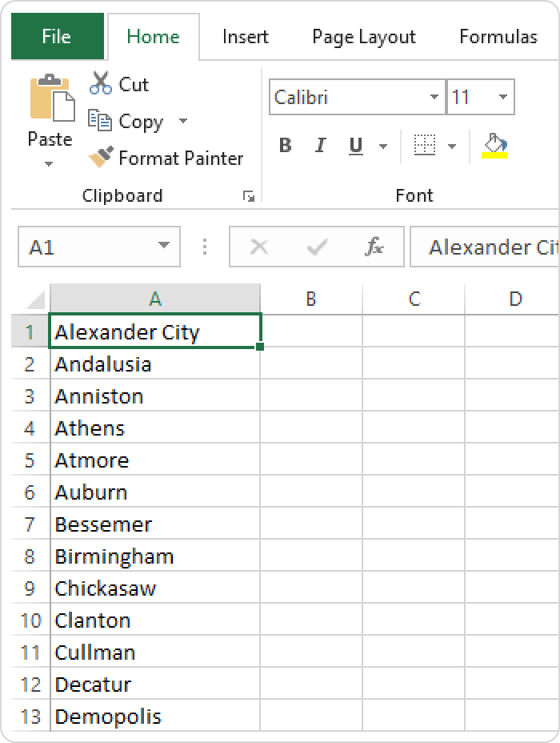560x743 pixels.
Task: Click the formula bar Enter checkmark
Action: click(x=317, y=247)
